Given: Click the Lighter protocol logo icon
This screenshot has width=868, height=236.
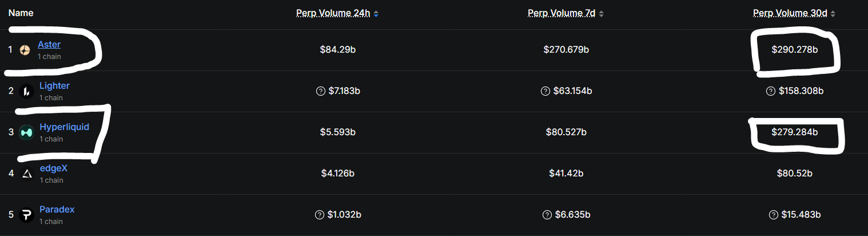Looking at the screenshot, I should (27, 91).
